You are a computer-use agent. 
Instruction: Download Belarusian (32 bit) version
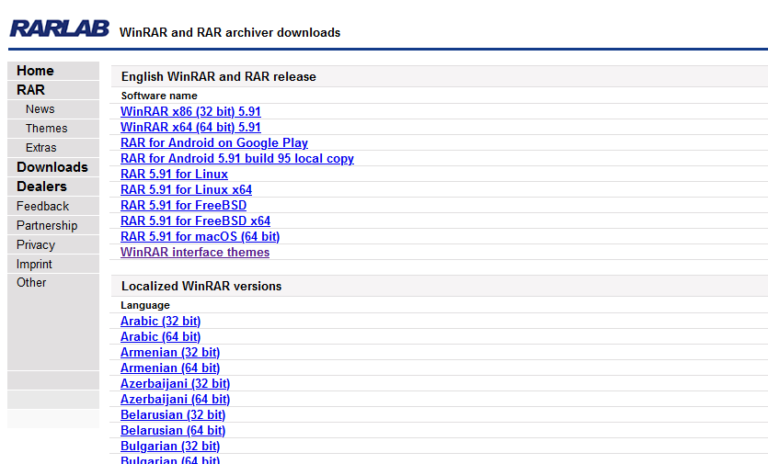pyautogui.click(x=173, y=415)
